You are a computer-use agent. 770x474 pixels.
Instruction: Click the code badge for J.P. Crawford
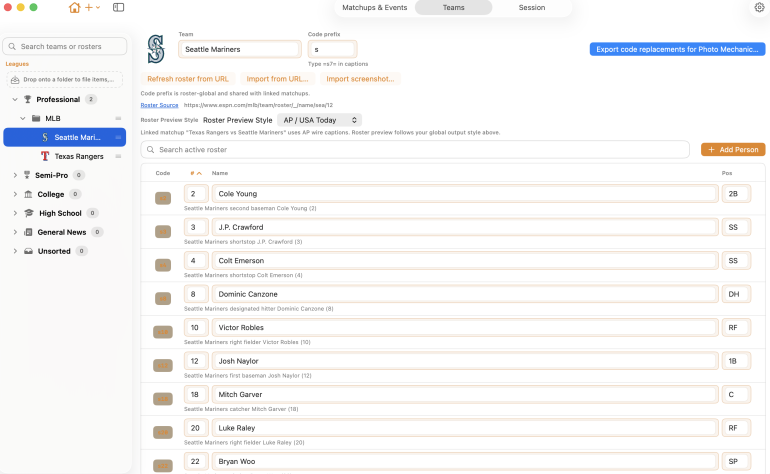pyautogui.click(x=163, y=231)
